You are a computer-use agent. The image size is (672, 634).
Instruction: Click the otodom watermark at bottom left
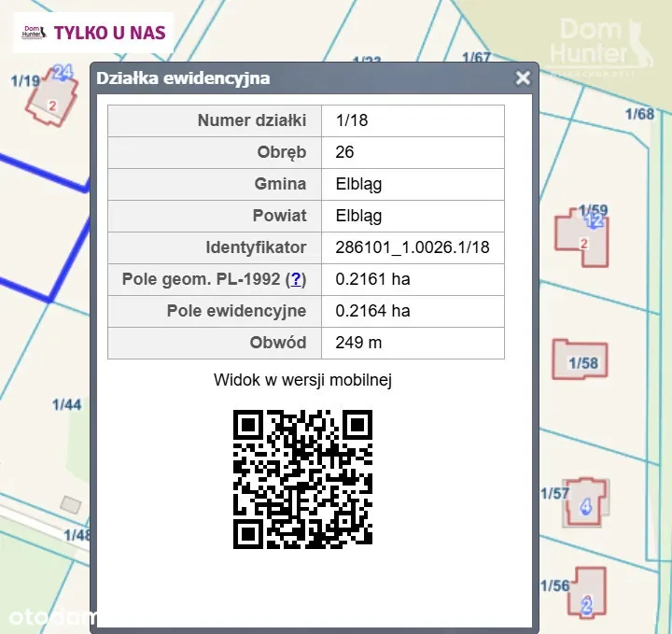point(47,616)
